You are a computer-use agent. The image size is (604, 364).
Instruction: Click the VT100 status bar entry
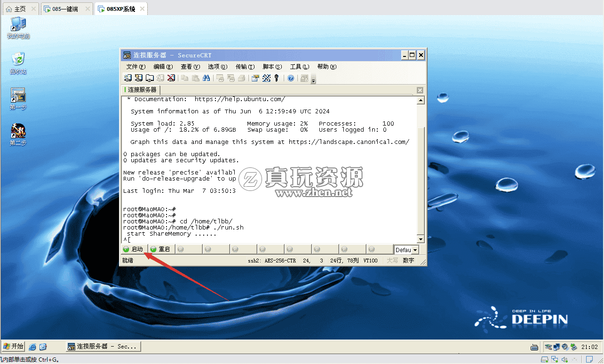click(371, 261)
